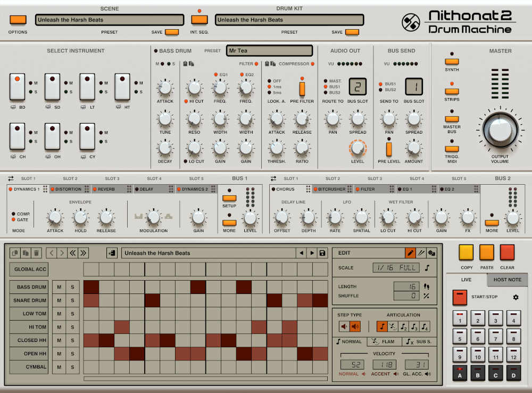Click the trash icon in the sequencer toolbar

(36, 252)
